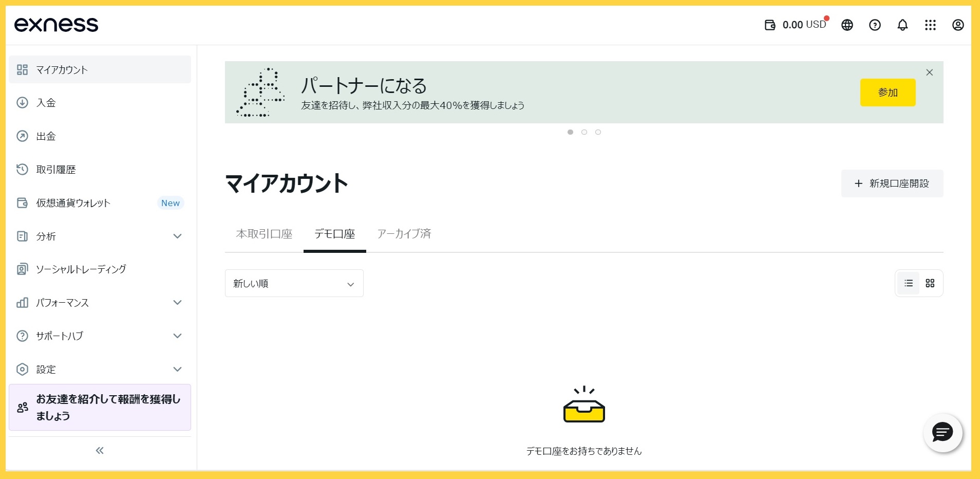Open the language globe icon
Screen dimensions: 980x479
(847, 25)
